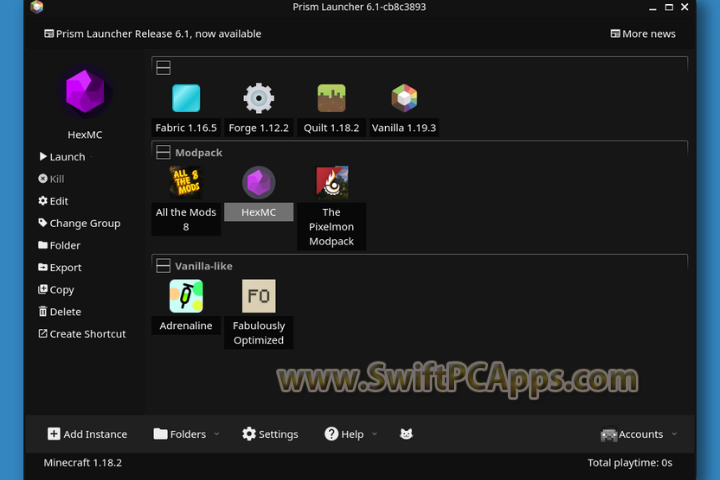Select the Forge 1.12.2 gear icon
720x480 pixels.
259,98
